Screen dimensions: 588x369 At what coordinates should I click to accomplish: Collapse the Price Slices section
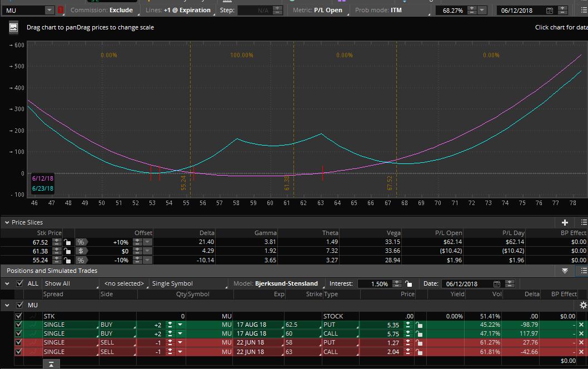coord(7,222)
